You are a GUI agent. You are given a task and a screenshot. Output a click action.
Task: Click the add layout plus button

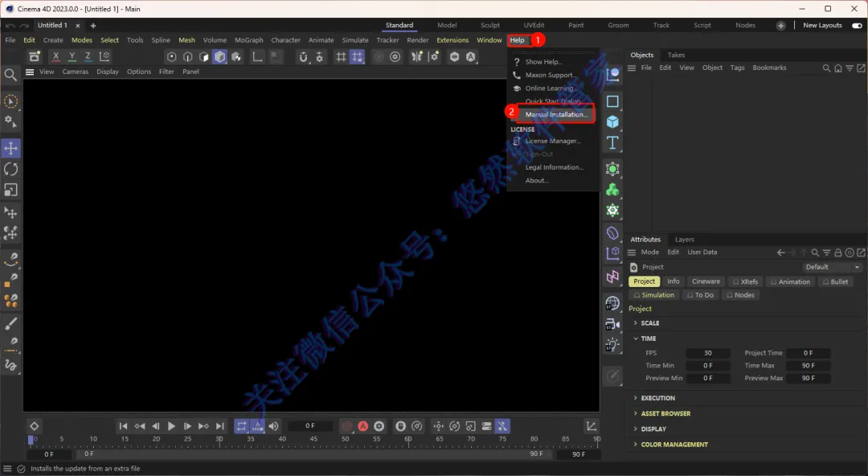tap(780, 26)
